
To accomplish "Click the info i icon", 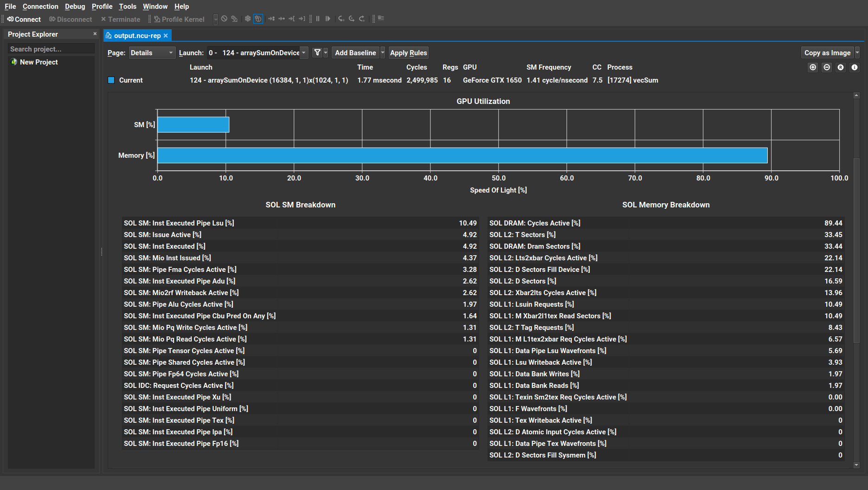I will click(x=855, y=67).
